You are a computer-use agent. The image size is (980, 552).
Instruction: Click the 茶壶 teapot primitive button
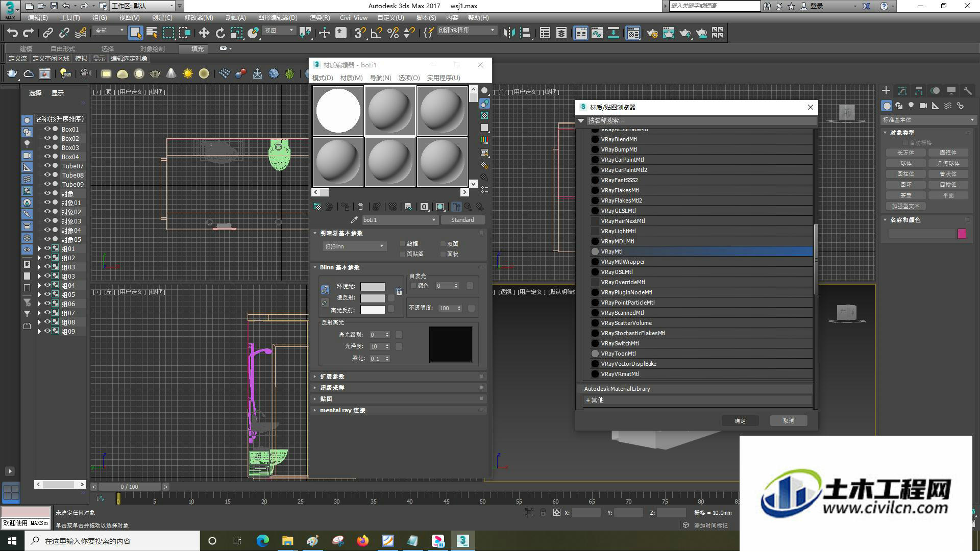tap(906, 195)
